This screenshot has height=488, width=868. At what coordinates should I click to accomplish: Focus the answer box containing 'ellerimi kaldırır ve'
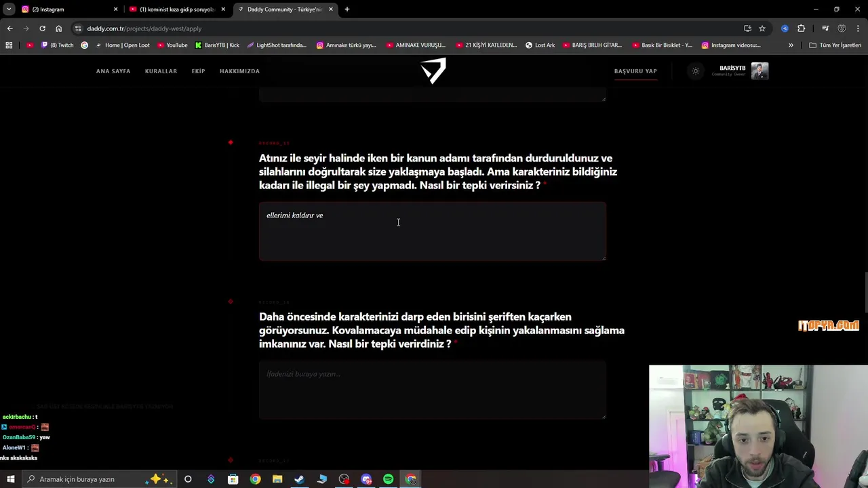433,231
